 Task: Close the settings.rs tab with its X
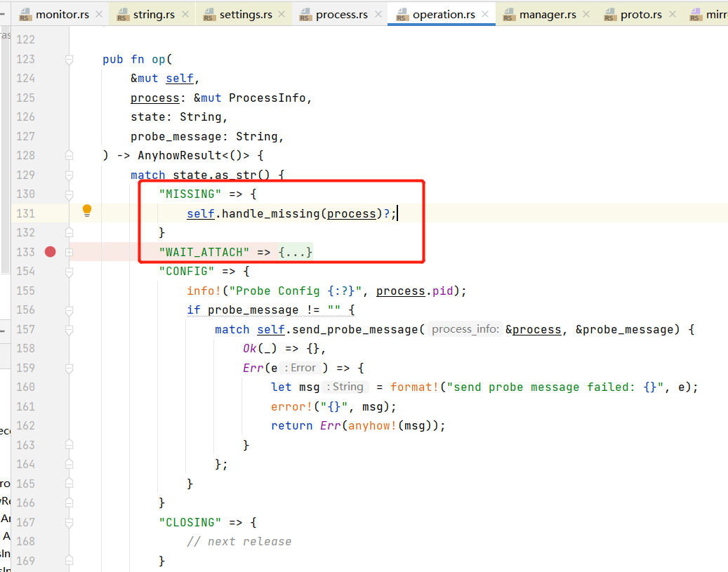[280, 13]
